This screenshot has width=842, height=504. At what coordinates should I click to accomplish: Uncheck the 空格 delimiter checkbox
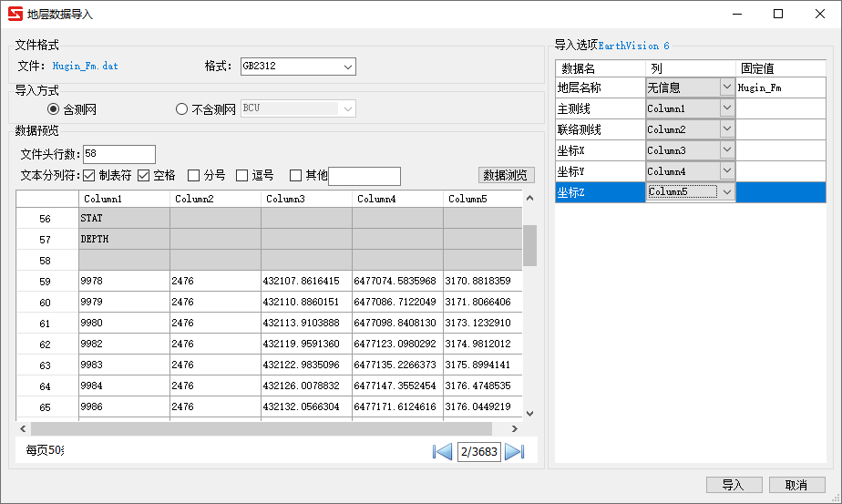click(x=144, y=175)
